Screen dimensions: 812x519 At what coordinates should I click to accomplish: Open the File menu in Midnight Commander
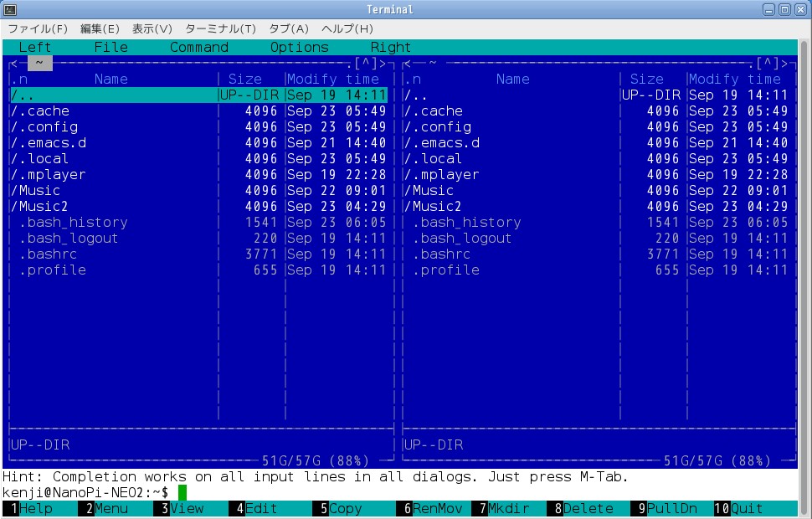(110, 48)
